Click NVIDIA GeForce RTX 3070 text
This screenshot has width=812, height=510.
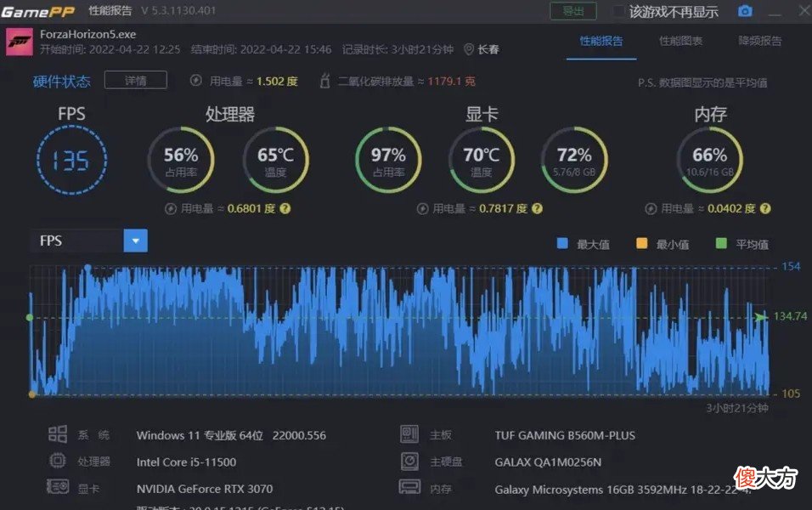(205, 489)
